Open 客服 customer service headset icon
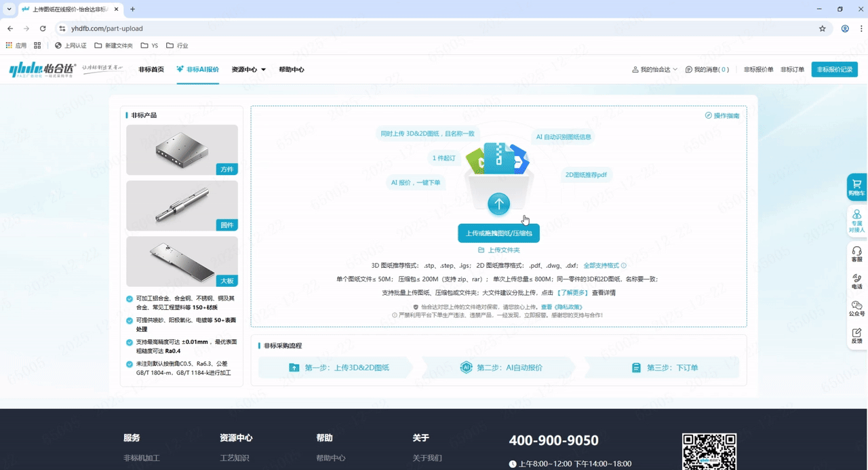This screenshot has width=868, height=470. pyautogui.click(x=856, y=254)
